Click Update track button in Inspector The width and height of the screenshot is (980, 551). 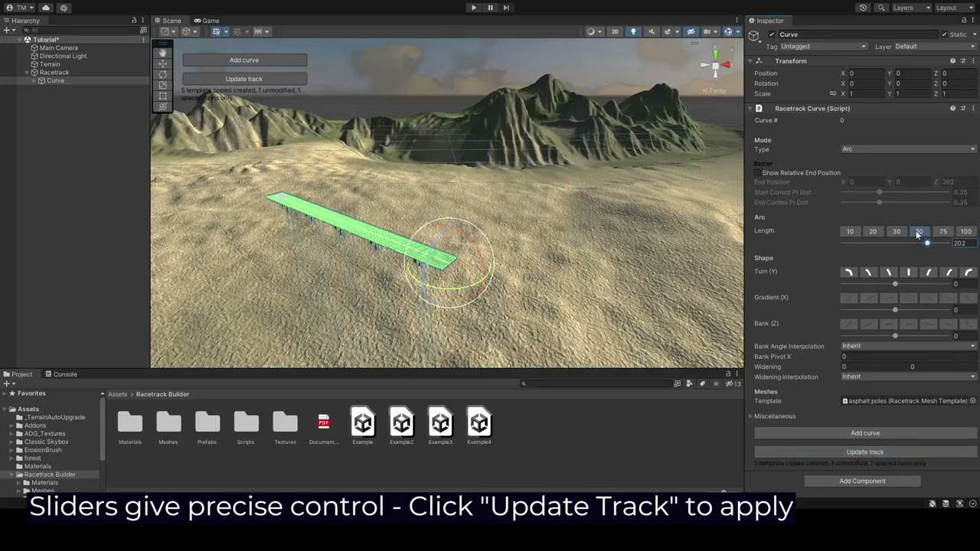865,452
